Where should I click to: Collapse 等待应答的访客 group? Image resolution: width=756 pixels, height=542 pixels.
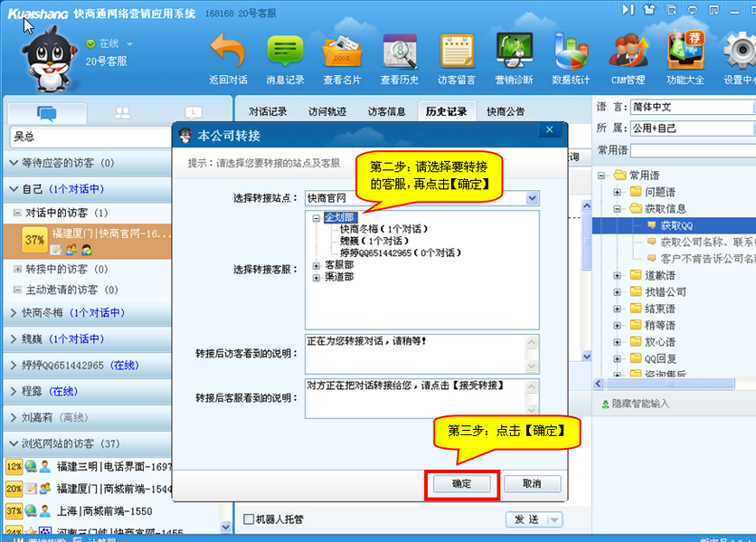click(x=14, y=163)
